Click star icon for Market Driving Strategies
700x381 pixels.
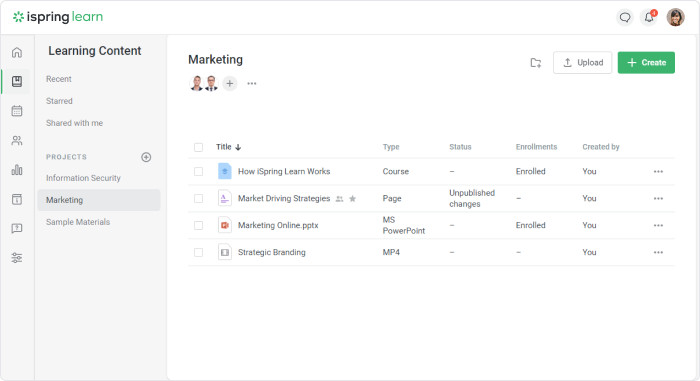click(353, 199)
